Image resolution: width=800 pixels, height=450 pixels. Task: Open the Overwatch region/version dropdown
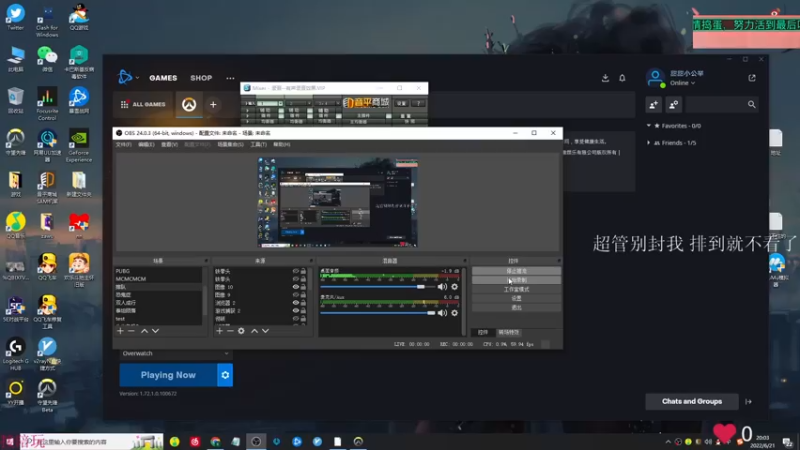coord(176,353)
